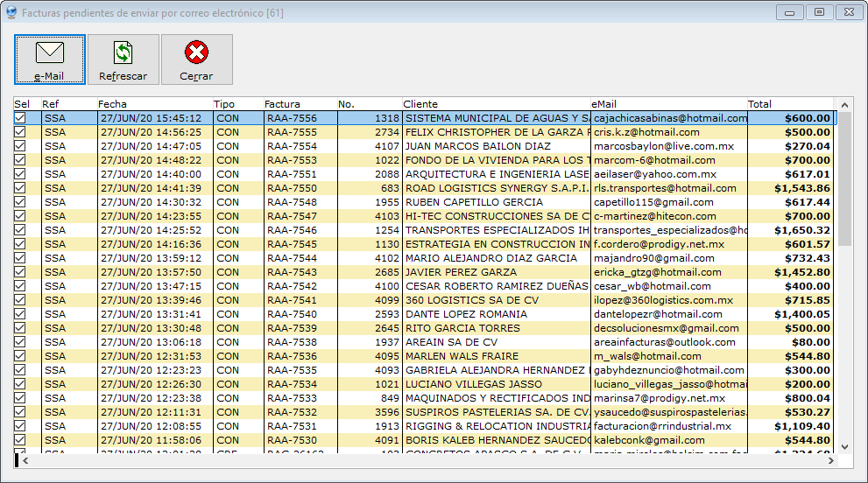Click the horizontal scrollbar right arrow
Screen dimensions: 868x483
832,460
